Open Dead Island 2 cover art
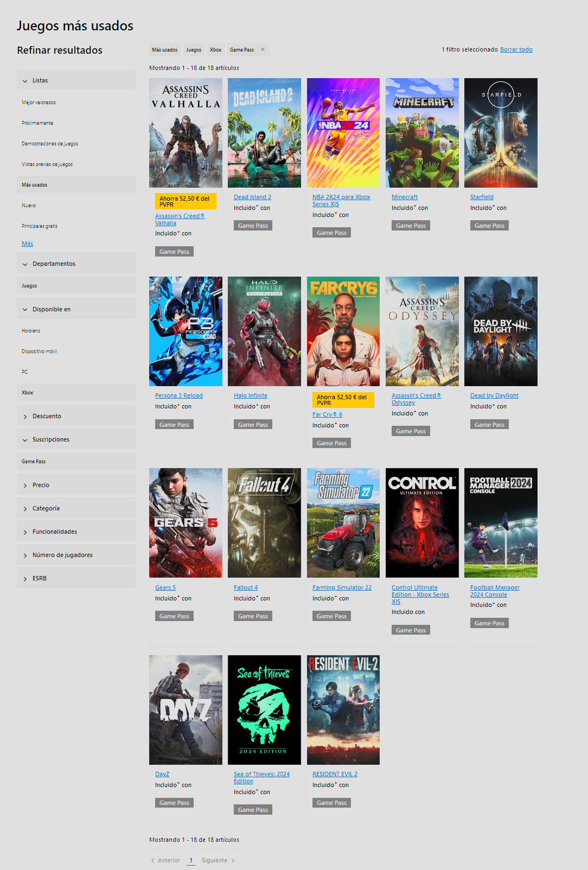The height and width of the screenshot is (870, 588). [x=264, y=133]
